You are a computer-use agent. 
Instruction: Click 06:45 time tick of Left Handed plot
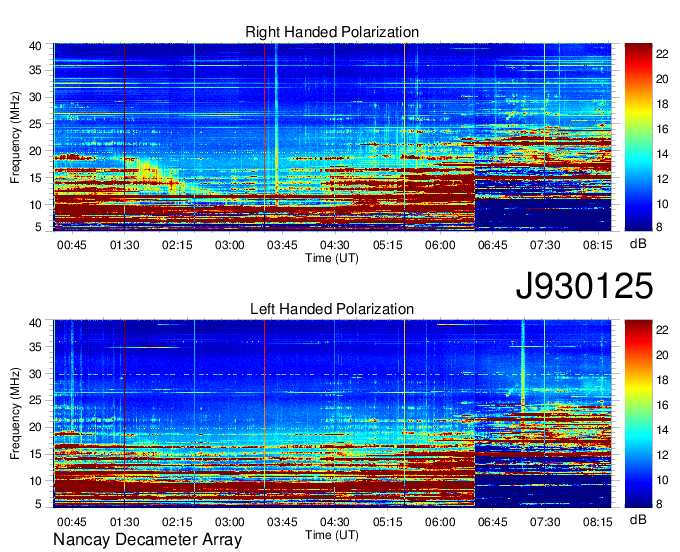tap(493, 522)
